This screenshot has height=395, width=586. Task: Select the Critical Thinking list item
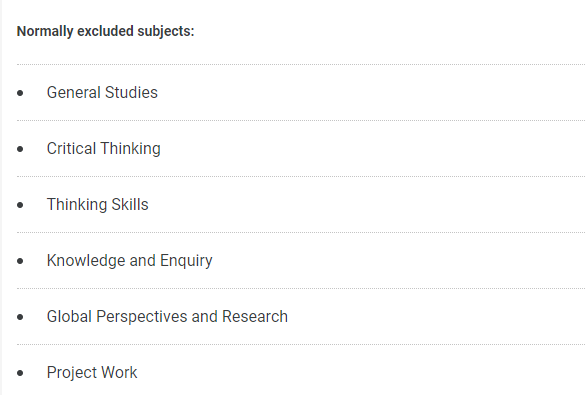click(x=104, y=148)
